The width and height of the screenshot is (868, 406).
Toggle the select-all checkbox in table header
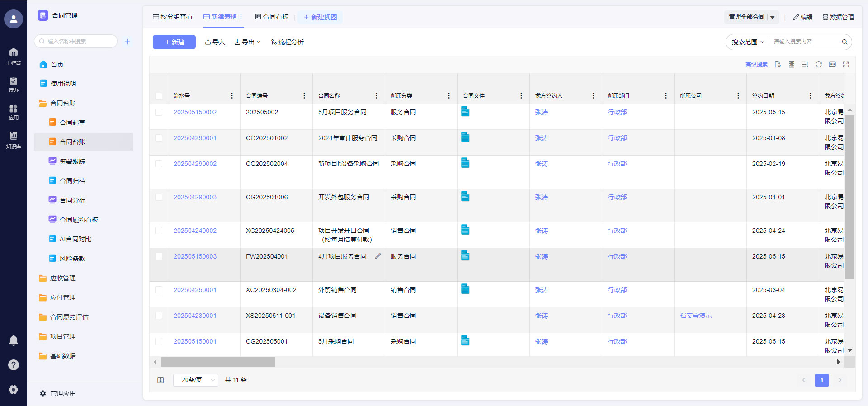(x=159, y=96)
